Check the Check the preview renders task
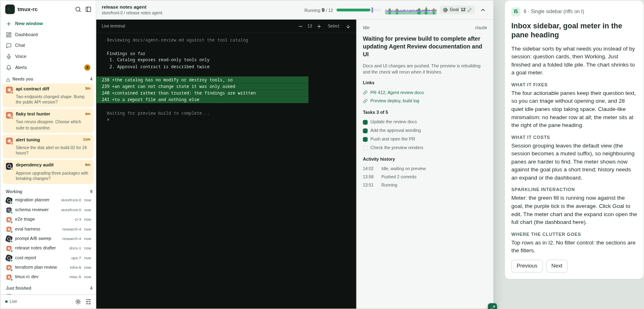 365,148
